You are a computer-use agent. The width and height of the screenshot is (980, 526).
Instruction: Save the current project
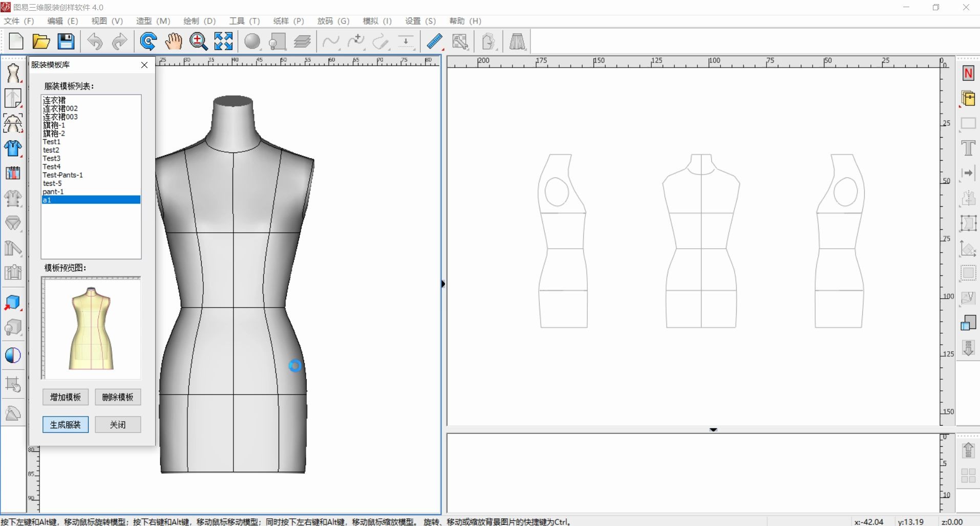tap(66, 41)
